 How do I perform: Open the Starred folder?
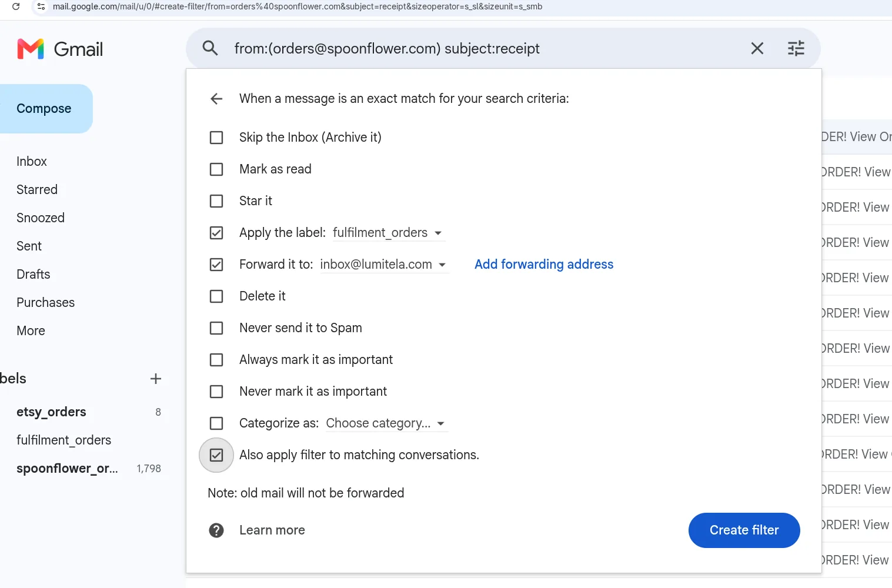[37, 189]
